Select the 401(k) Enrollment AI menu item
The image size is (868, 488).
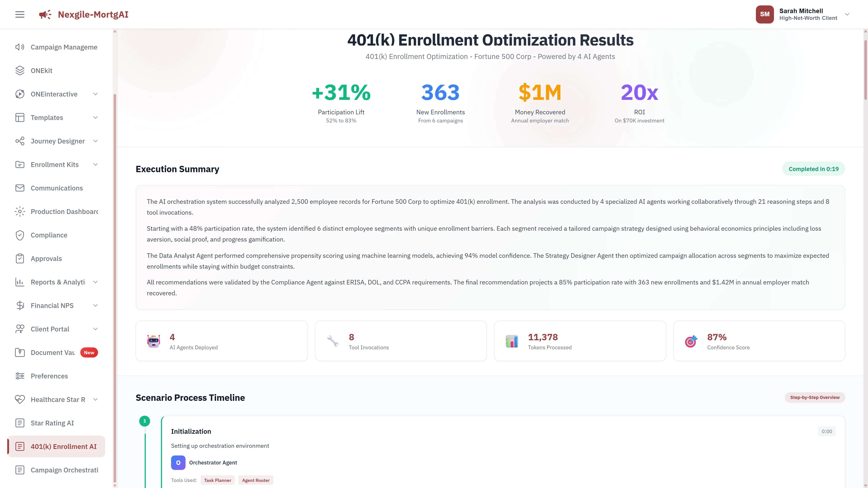click(63, 446)
